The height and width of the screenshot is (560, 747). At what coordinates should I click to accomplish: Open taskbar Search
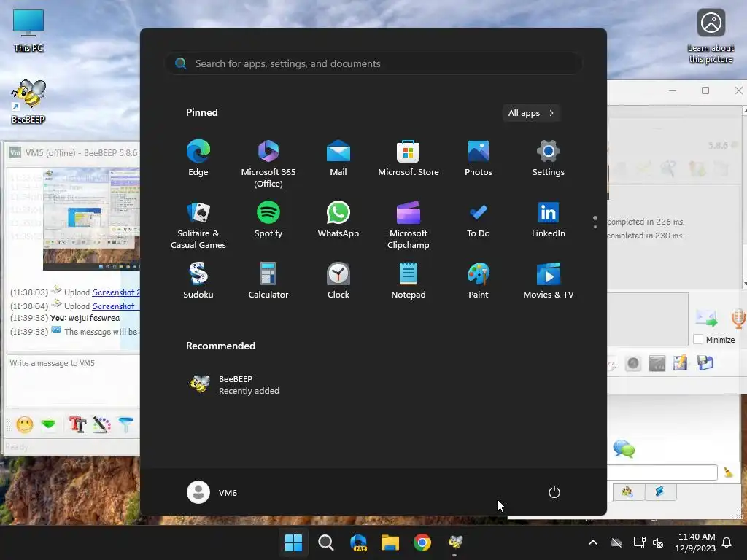pyautogui.click(x=326, y=542)
